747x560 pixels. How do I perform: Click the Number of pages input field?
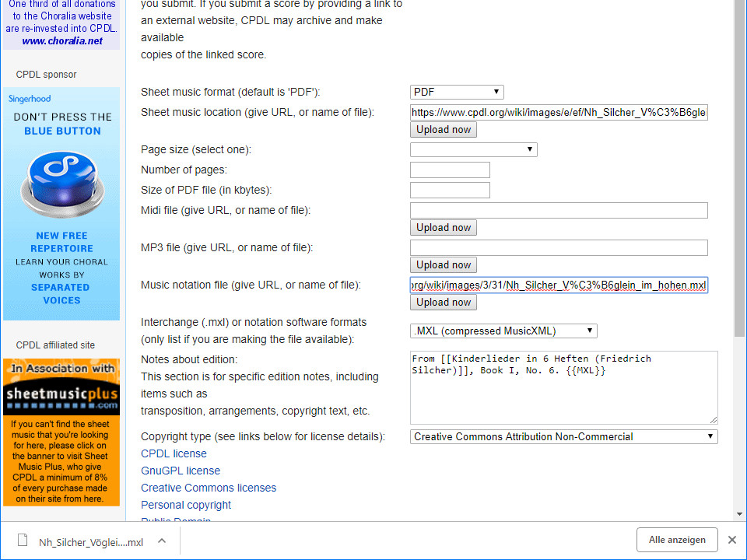coord(450,170)
